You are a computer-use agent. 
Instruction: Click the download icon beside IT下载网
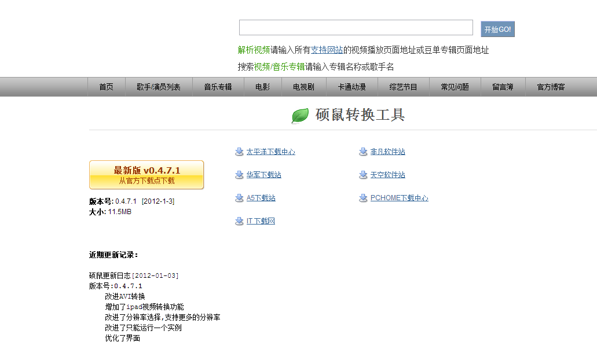pos(239,220)
